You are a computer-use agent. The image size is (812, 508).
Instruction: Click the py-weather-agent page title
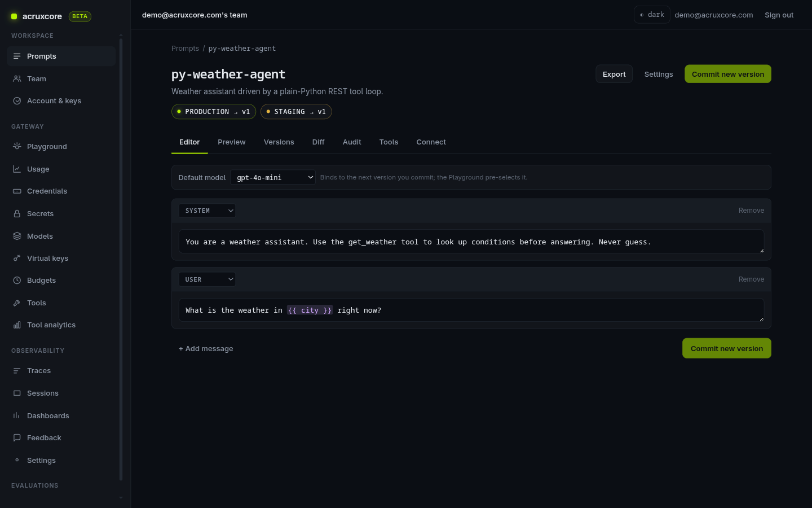[228, 74]
